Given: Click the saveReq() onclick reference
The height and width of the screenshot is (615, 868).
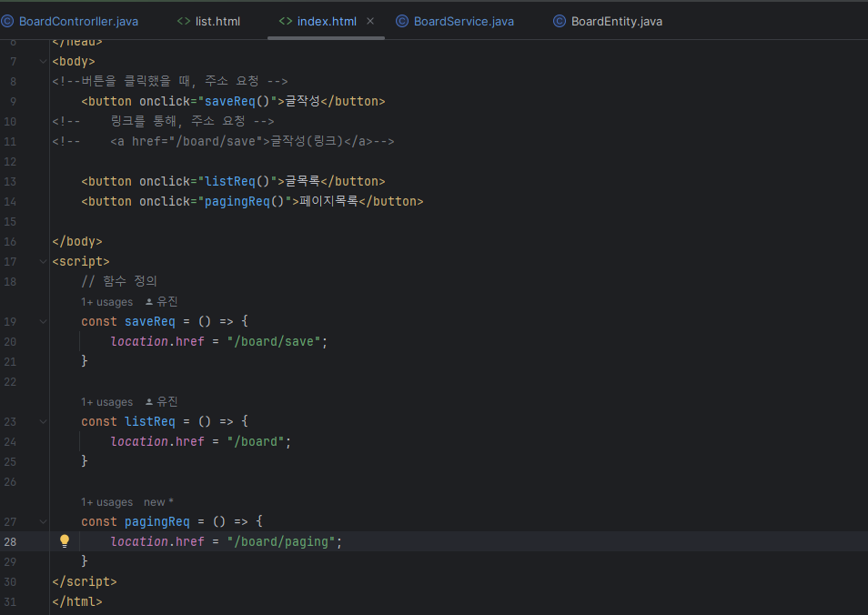Looking at the screenshot, I should point(237,101).
